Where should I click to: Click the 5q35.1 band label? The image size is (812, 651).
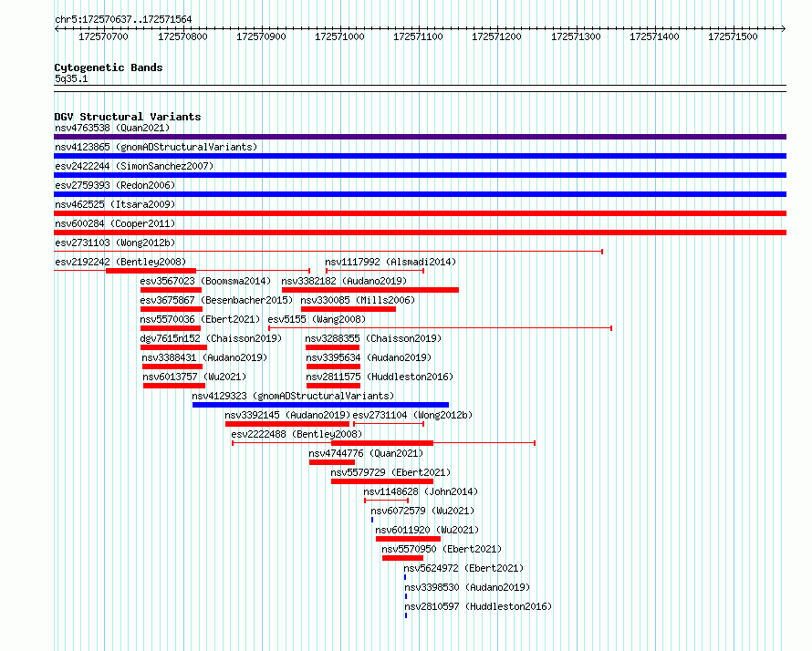click(71, 78)
